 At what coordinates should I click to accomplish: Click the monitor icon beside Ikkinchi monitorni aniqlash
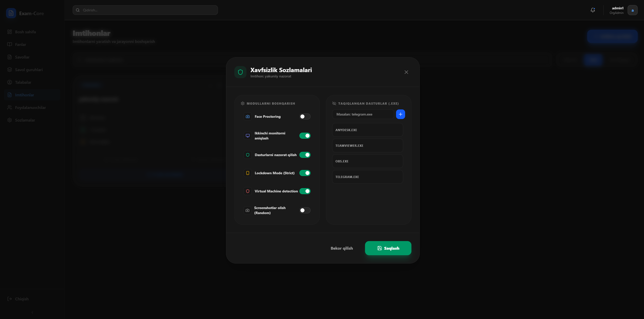247,136
